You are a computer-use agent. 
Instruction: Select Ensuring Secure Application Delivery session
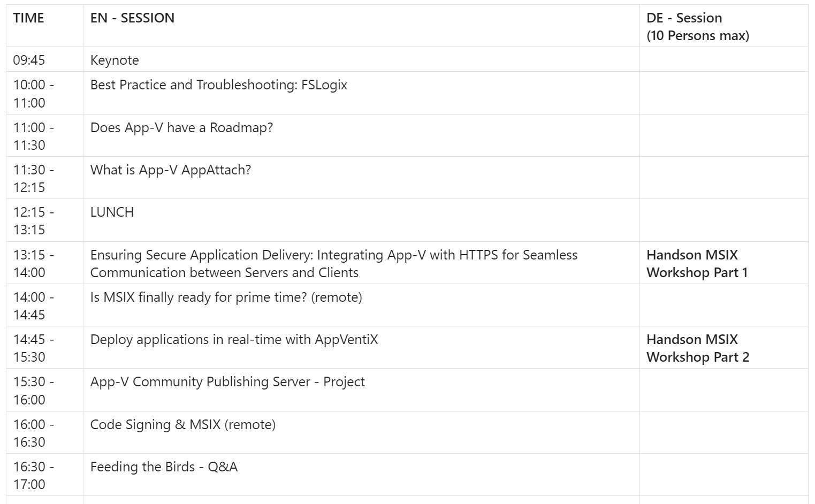click(x=334, y=264)
